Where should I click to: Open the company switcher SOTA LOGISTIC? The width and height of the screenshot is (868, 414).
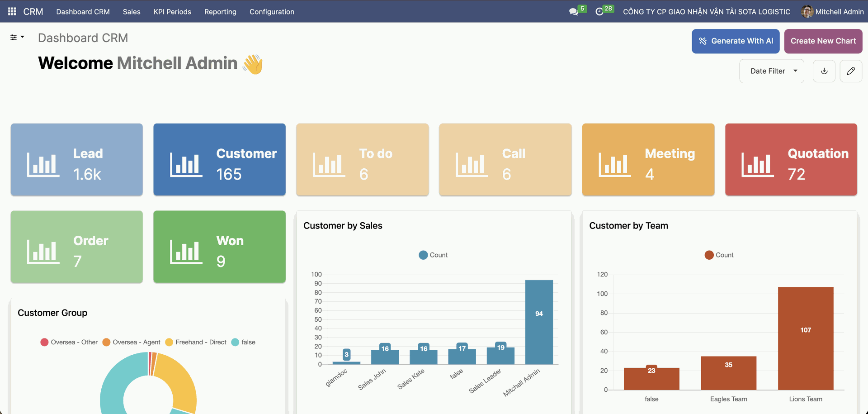click(x=706, y=12)
